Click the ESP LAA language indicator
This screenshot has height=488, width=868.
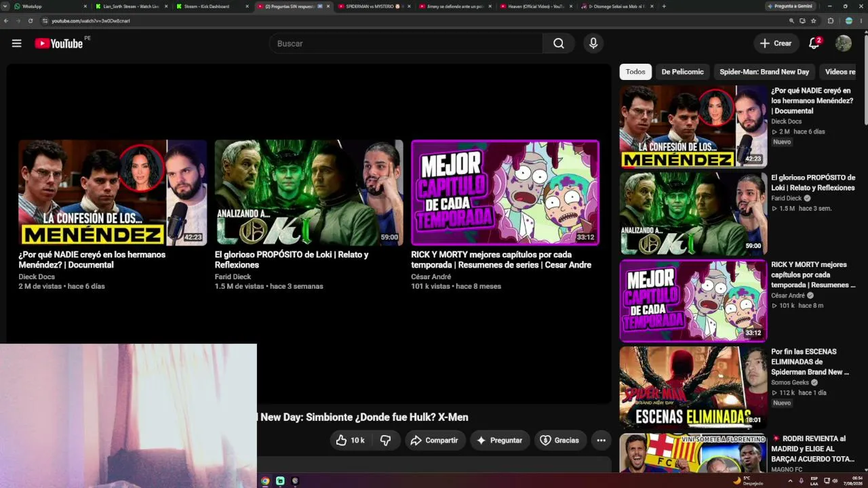(x=814, y=481)
